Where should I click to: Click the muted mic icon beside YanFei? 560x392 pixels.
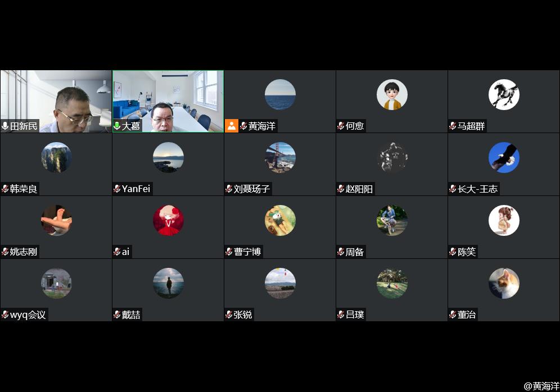tap(117, 189)
